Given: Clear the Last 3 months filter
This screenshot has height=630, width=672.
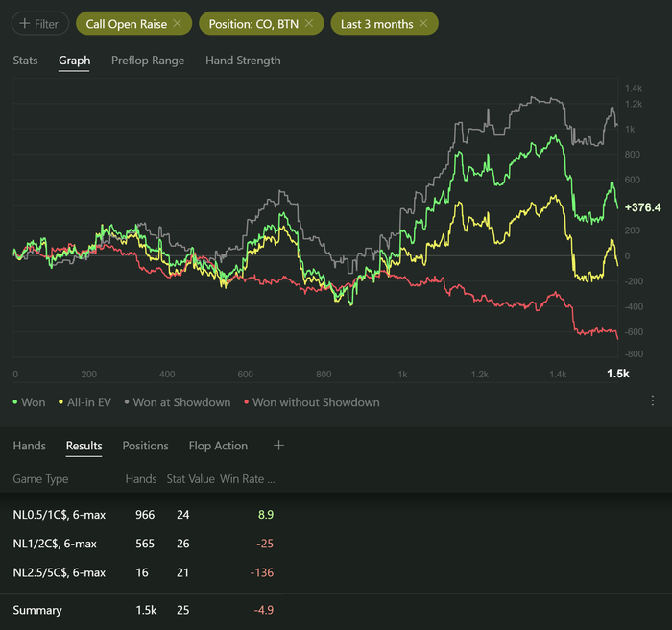Looking at the screenshot, I should pyautogui.click(x=423, y=23).
